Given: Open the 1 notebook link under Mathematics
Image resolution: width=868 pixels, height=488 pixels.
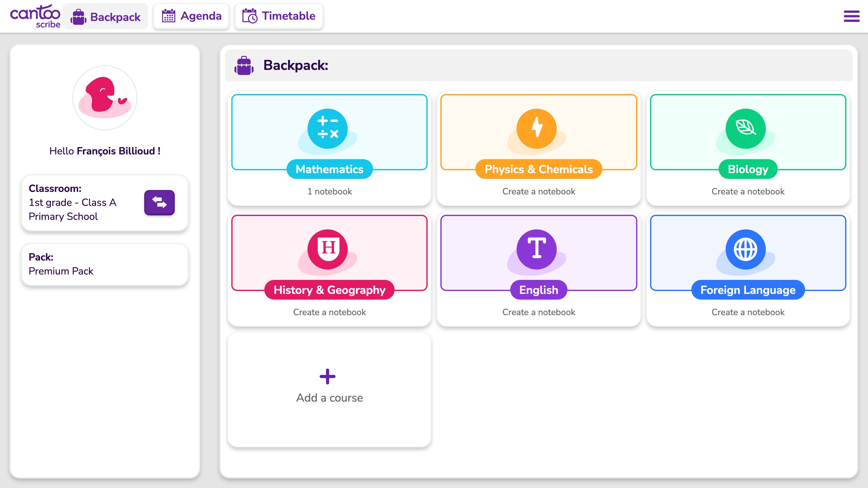Looking at the screenshot, I should pos(329,192).
